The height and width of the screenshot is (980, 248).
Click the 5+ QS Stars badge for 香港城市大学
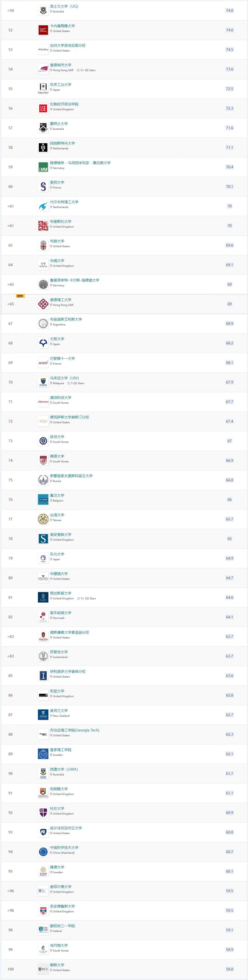(86, 70)
